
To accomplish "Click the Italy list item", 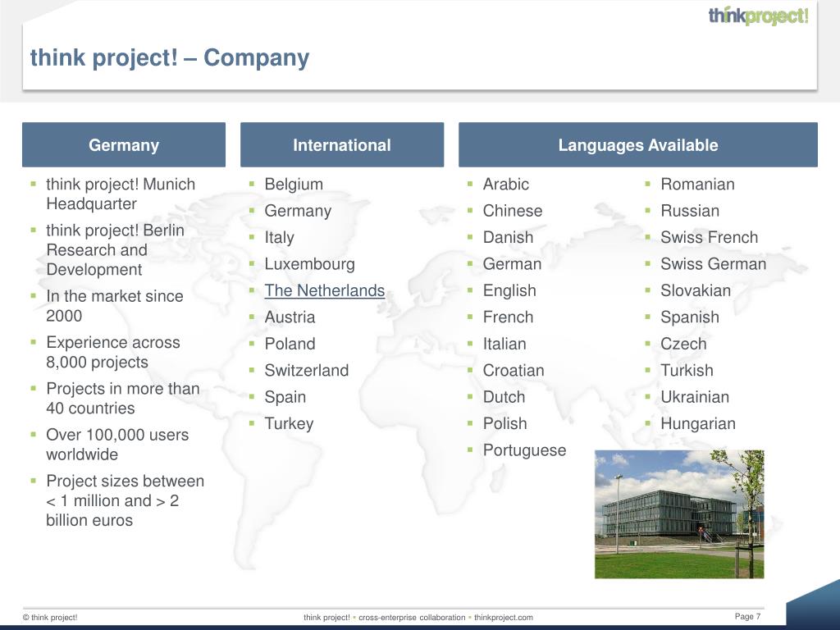I will tap(279, 237).
